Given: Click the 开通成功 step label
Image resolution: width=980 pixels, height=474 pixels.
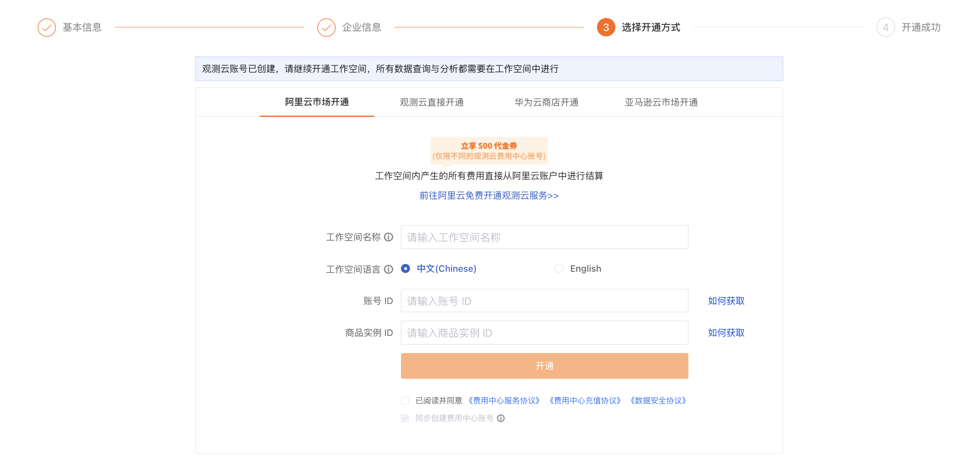Looking at the screenshot, I should click(921, 27).
